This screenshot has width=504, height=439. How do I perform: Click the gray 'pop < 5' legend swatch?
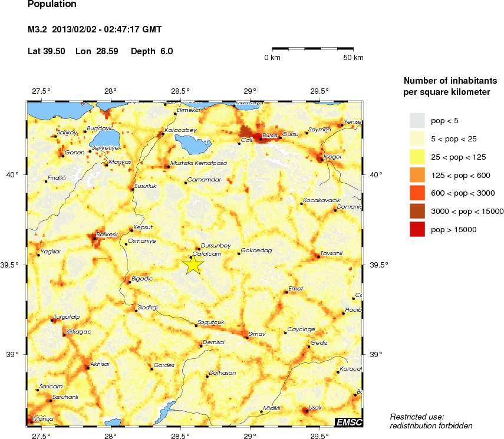(x=417, y=120)
